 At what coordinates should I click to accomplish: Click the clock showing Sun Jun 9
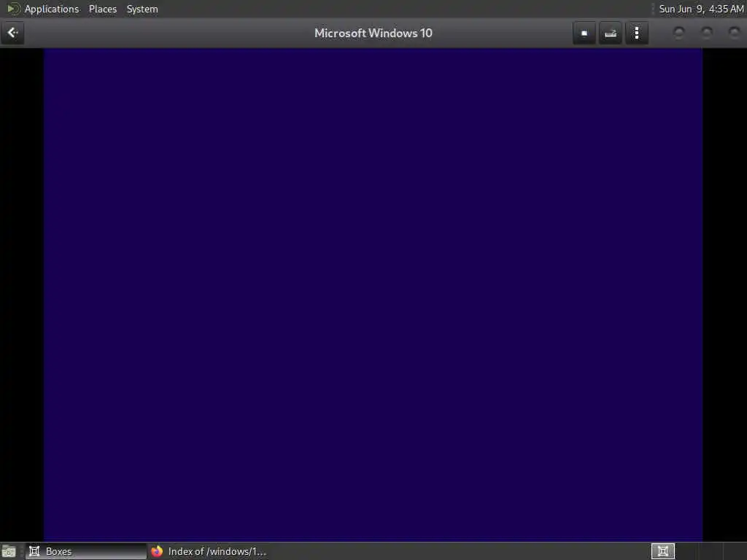coord(701,9)
